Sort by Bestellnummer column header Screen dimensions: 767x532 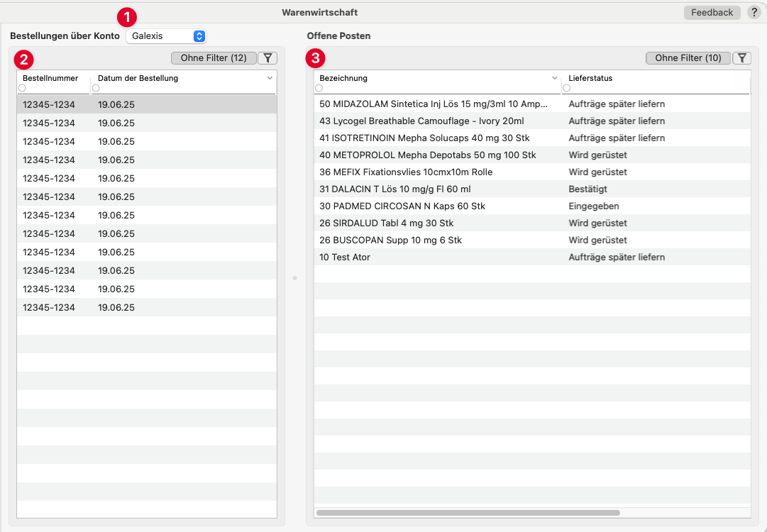click(50, 78)
